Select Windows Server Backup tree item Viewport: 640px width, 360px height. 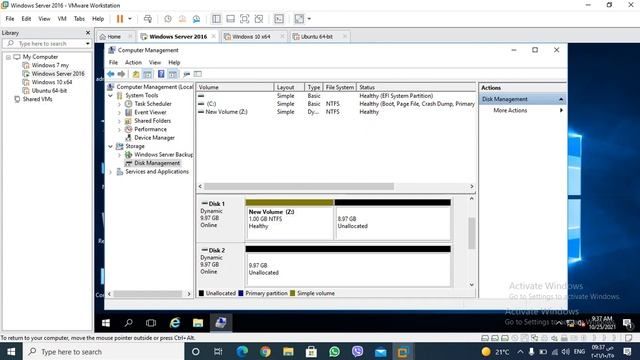[x=164, y=155]
